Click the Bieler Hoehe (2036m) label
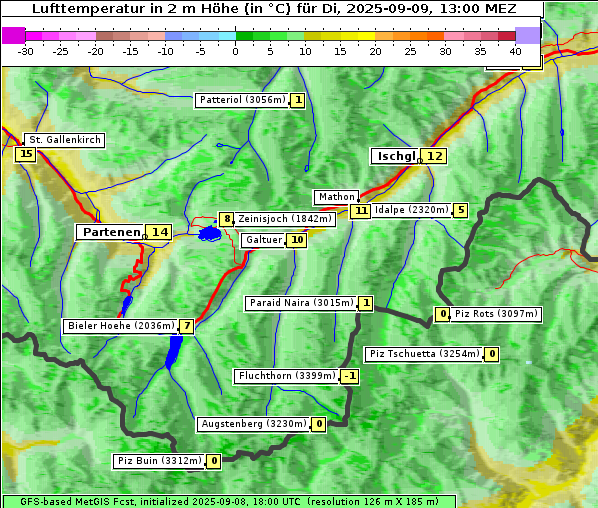598x508 pixels. 121,326
